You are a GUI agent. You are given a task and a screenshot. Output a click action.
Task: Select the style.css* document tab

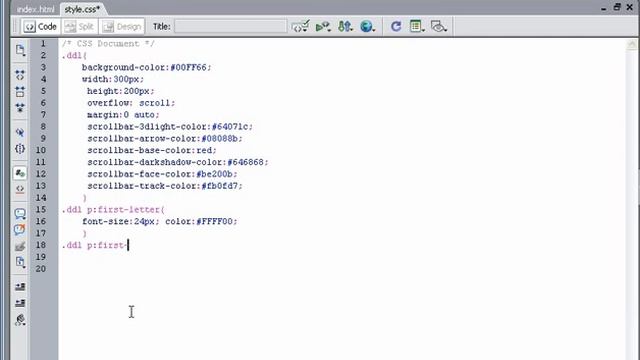click(82, 9)
